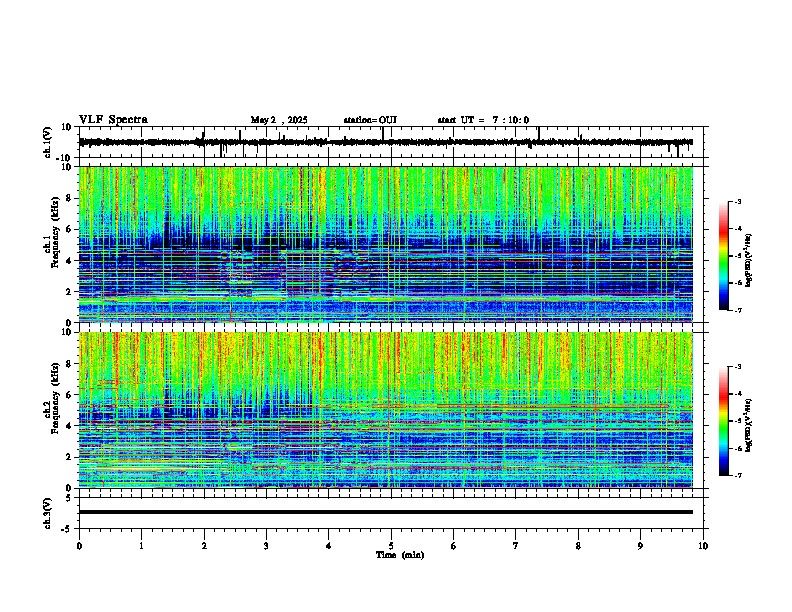This screenshot has height=612, width=792.
Task: Click the ch.3 flat voltage trace
Action: pos(386,512)
